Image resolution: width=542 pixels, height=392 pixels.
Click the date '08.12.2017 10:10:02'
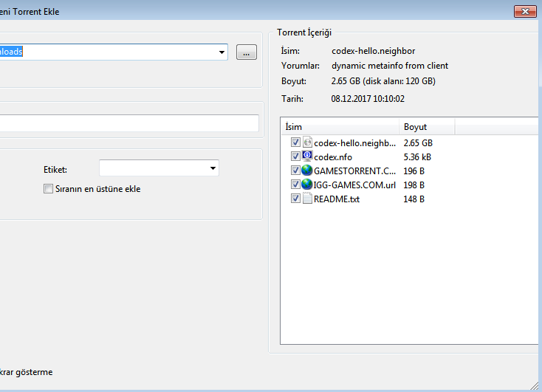point(368,99)
